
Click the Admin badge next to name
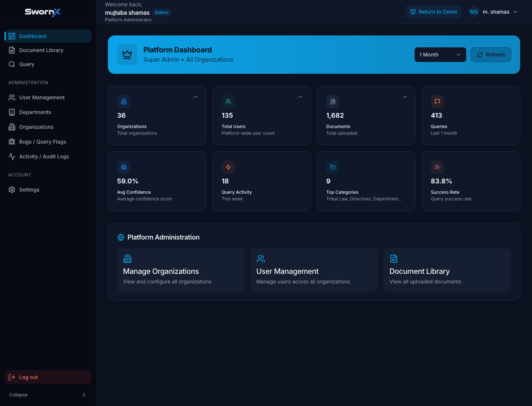[x=161, y=13]
